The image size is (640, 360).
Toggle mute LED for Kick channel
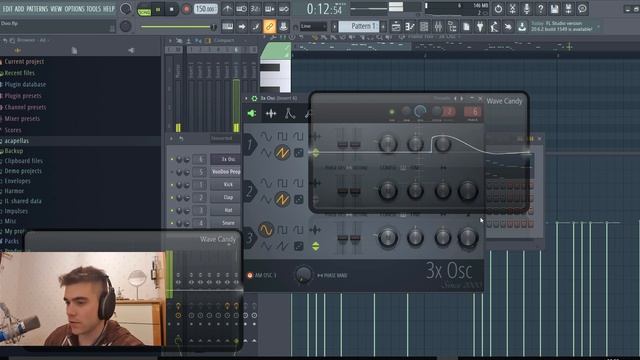coord(172,185)
